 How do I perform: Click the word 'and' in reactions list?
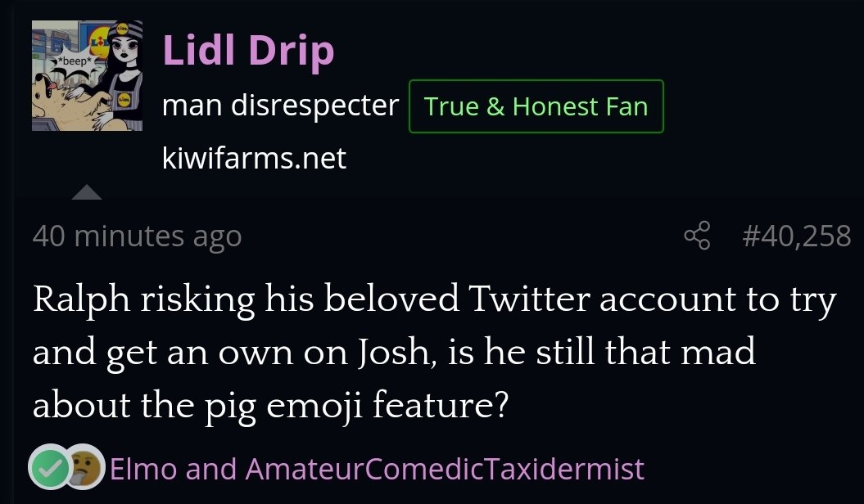pos(211,469)
